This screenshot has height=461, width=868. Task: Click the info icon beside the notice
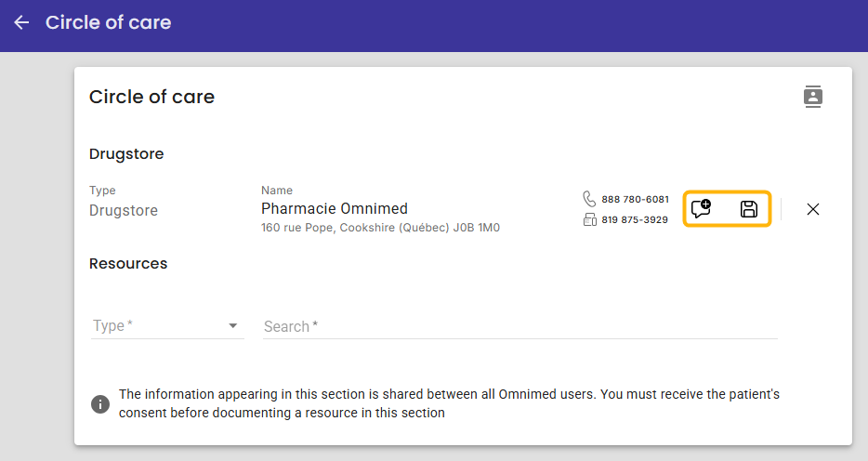100,404
